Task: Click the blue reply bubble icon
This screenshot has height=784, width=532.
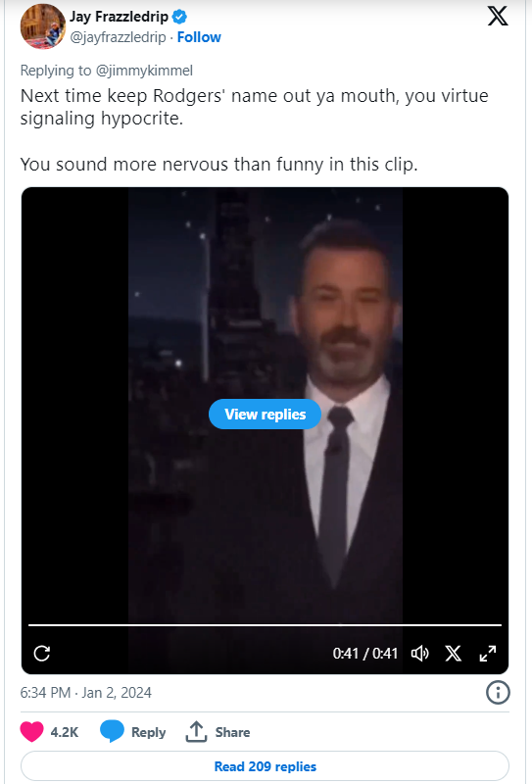Action: pyautogui.click(x=112, y=732)
